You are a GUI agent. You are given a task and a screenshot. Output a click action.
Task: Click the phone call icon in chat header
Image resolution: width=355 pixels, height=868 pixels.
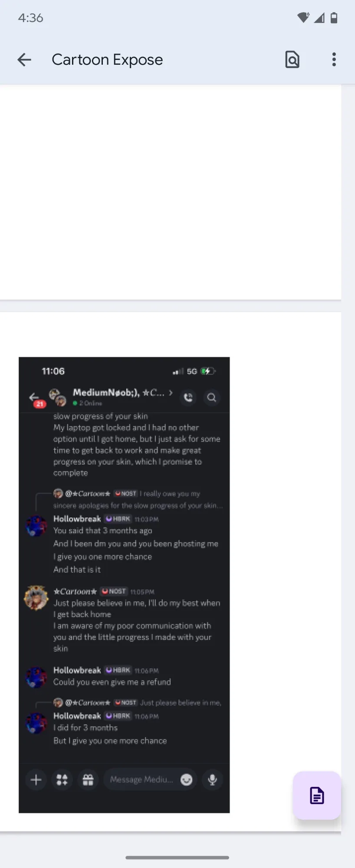coord(188,397)
